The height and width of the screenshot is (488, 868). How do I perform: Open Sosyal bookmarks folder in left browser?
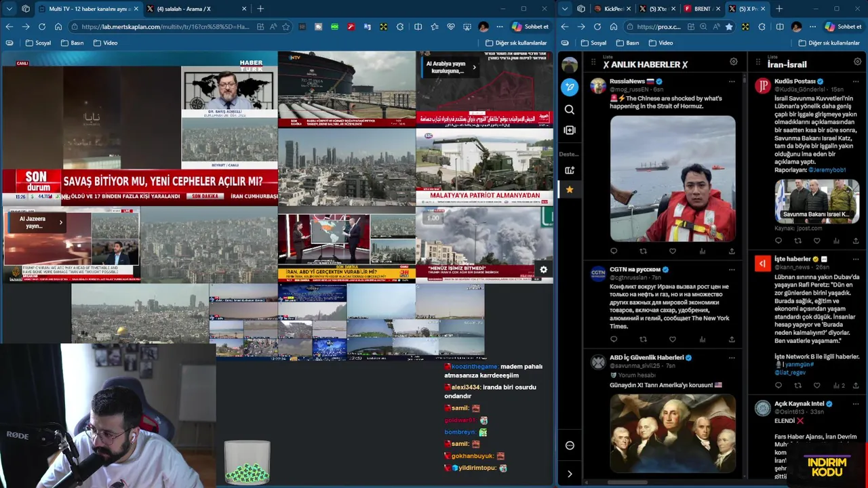click(x=38, y=43)
